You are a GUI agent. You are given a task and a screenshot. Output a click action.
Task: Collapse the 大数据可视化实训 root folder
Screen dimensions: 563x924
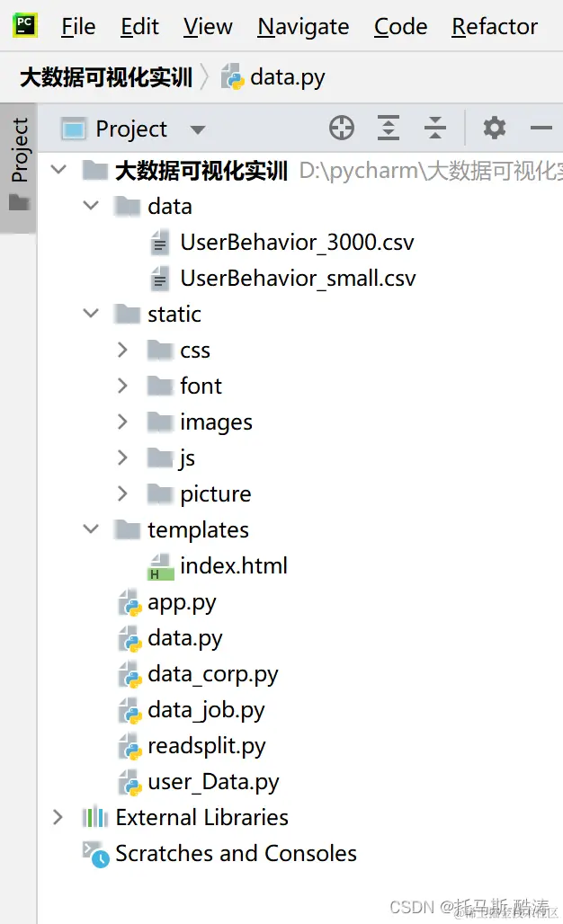58,170
